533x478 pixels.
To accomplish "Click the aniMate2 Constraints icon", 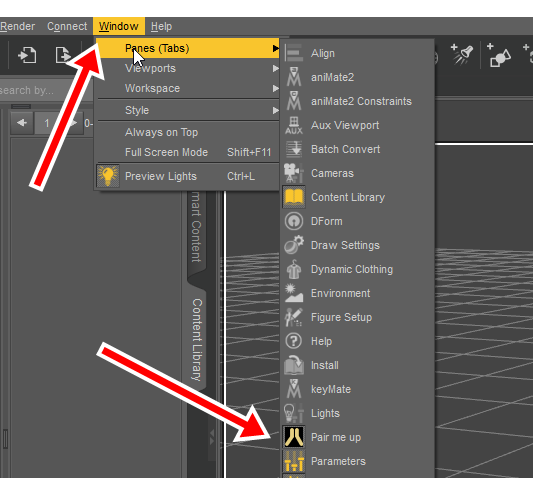I will tap(294, 101).
